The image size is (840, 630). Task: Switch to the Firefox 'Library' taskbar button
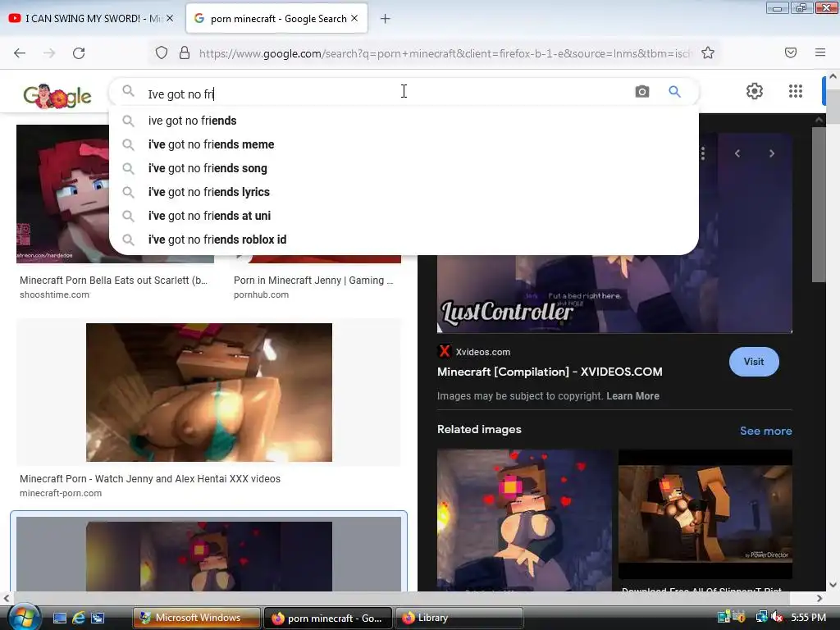tap(459, 618)
